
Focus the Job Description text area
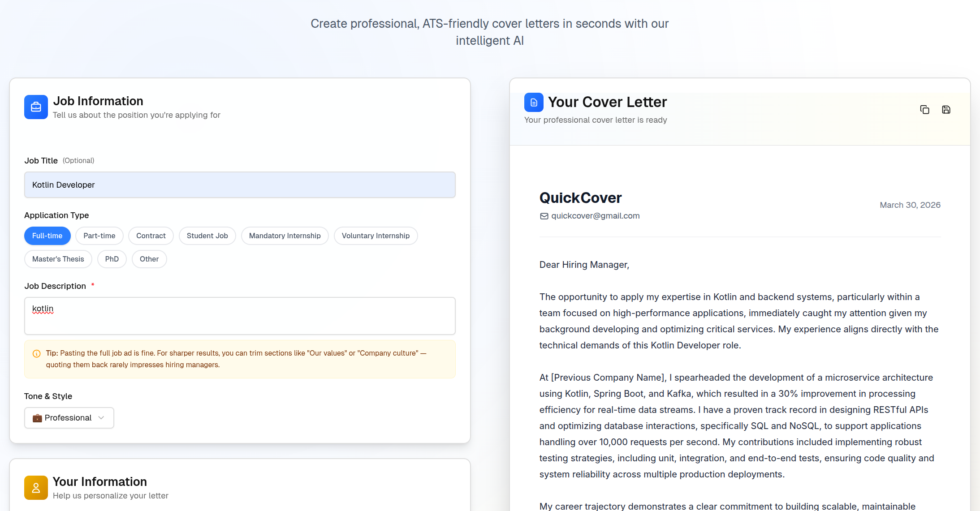click(240, 316)
